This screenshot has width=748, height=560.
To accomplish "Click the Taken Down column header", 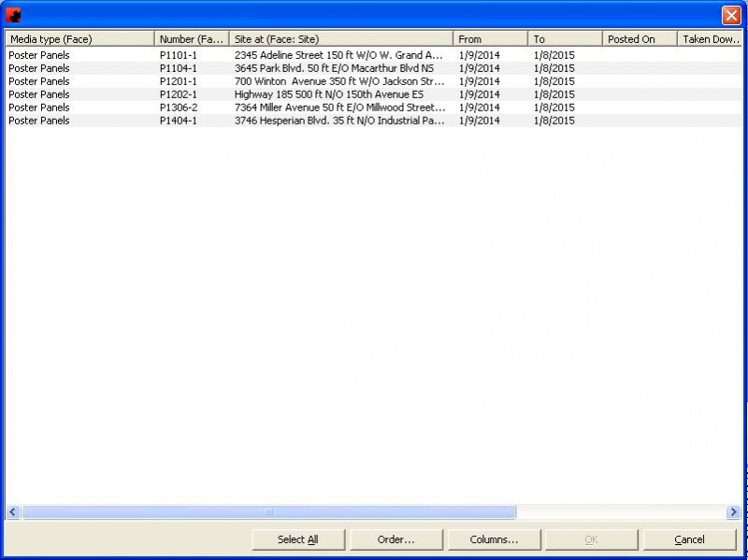I will click(711, 39).
